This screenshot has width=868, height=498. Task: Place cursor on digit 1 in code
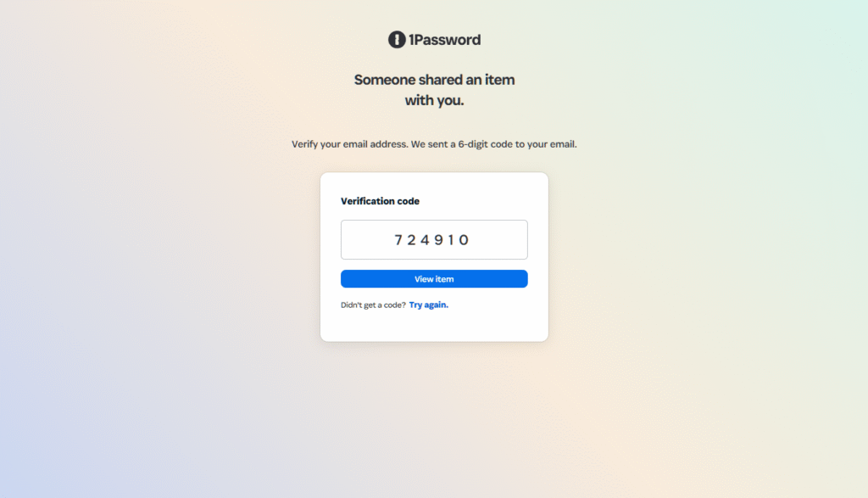(x=451, y=240)
